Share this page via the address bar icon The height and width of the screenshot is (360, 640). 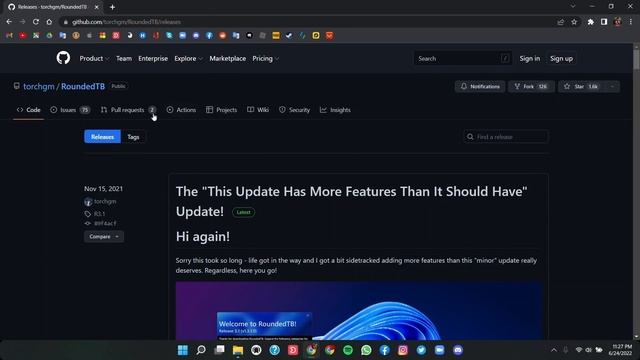[x=561, y=22]
